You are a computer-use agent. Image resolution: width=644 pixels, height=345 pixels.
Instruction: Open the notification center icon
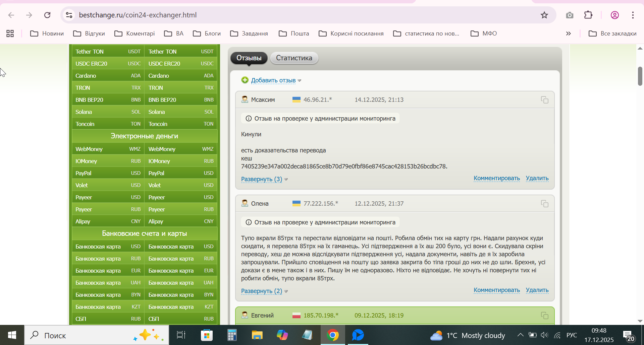pyautogui.click(x=628, y=335)
